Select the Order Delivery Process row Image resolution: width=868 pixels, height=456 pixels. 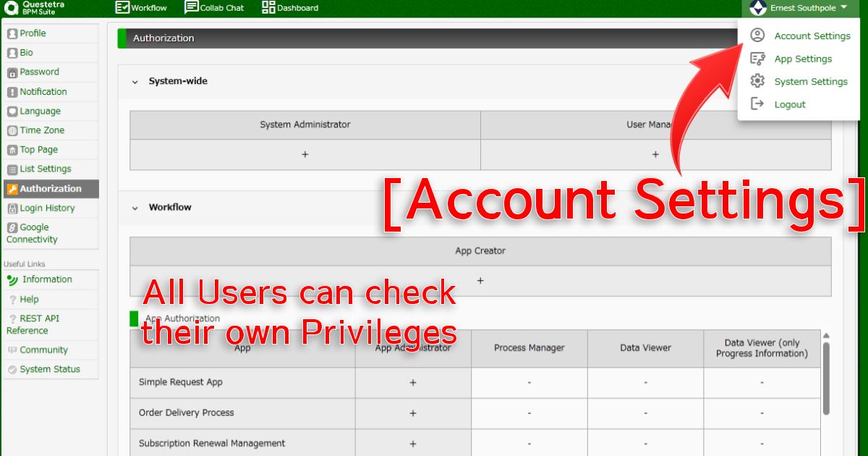point(475,413)
